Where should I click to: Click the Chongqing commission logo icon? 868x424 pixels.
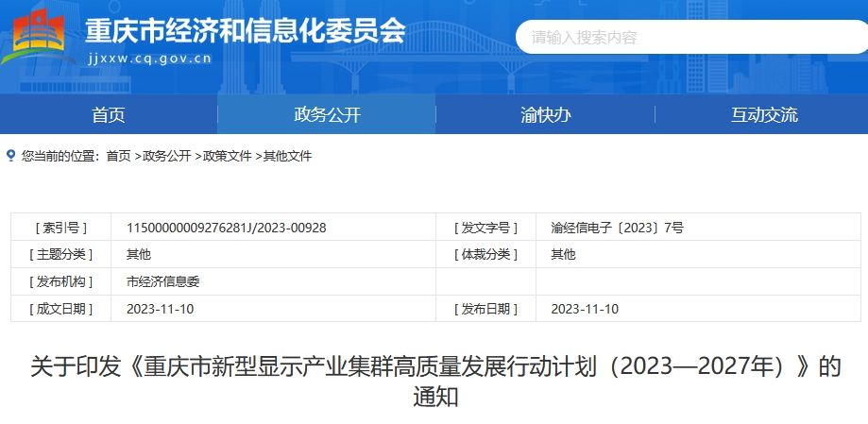point(34,36)
